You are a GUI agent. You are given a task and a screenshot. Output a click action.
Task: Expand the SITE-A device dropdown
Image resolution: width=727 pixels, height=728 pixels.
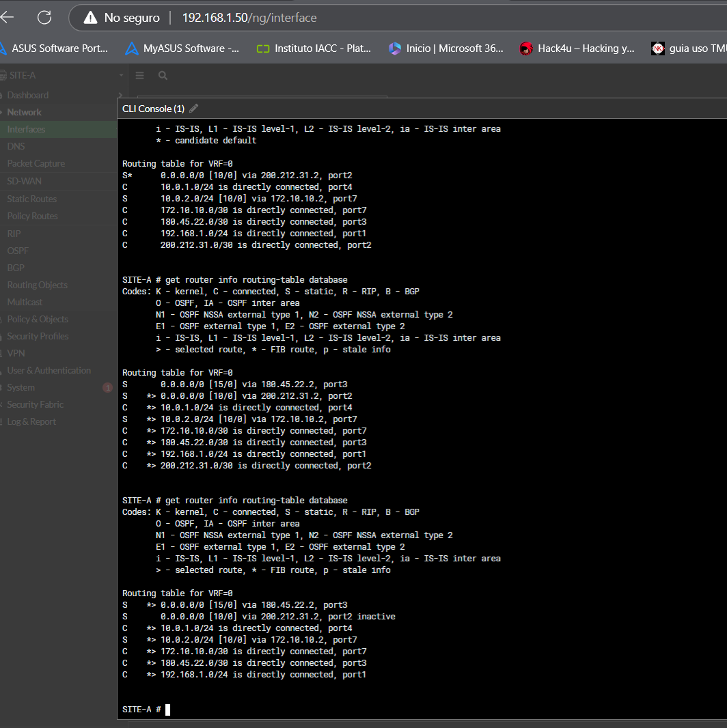[121, 75]
